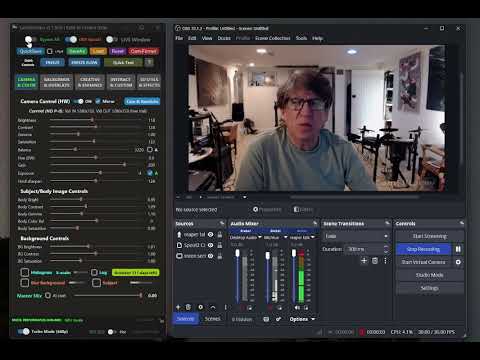Open the Tools menu in OBS
This screenshot has width=480, height=360.
[x=301, y=38]
